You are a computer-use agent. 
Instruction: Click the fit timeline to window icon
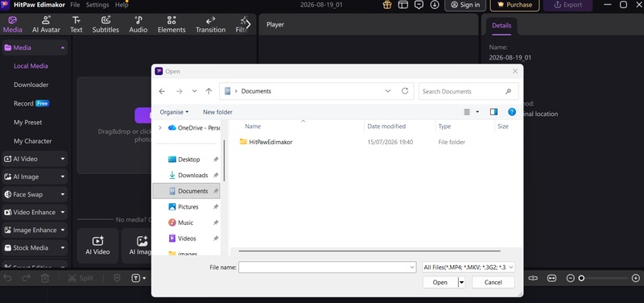pyautogui.click(x=551, y=278)
